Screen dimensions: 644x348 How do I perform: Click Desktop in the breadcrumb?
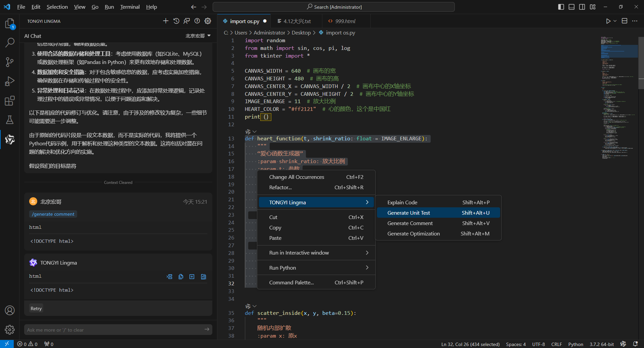pos(301,32)
